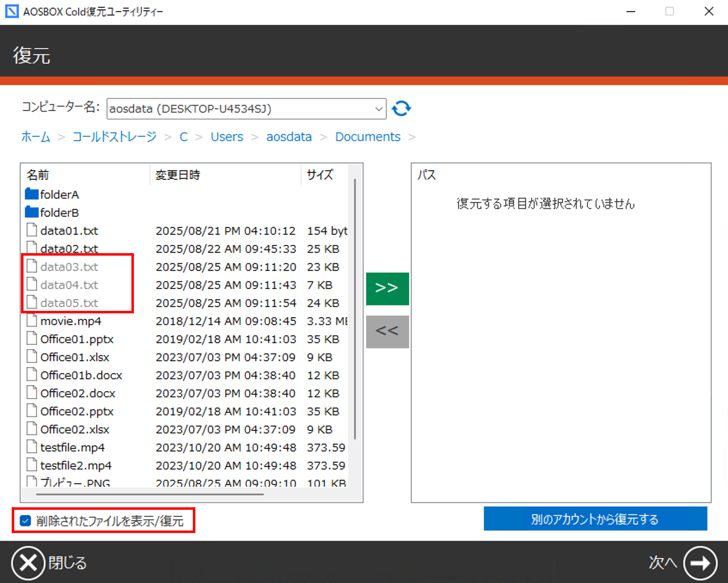Click the AOSBOX logo in the title bar
The height and width of the screenshot is (583, 728).
[12, 11]
